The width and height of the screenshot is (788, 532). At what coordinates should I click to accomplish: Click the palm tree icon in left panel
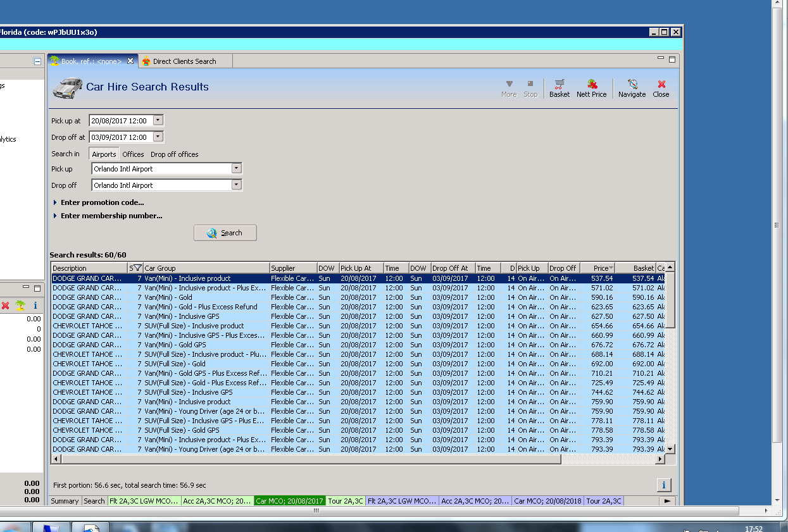point(20,306)
